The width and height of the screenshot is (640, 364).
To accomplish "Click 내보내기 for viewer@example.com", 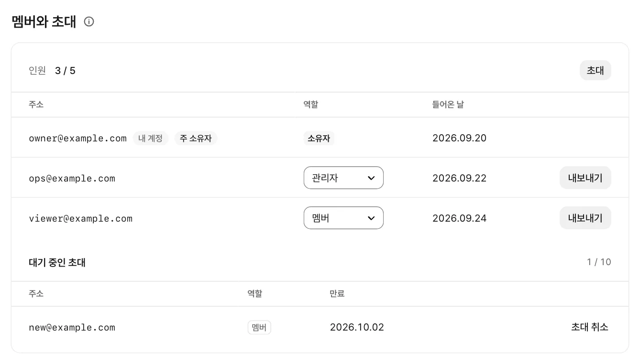I will click(585, 218).
